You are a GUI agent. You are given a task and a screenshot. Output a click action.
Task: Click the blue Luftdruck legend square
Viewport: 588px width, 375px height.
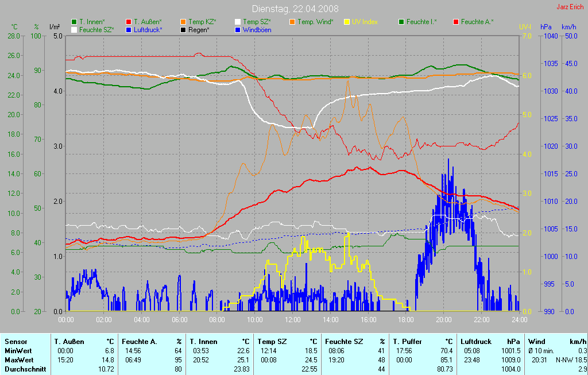(129, 29)
